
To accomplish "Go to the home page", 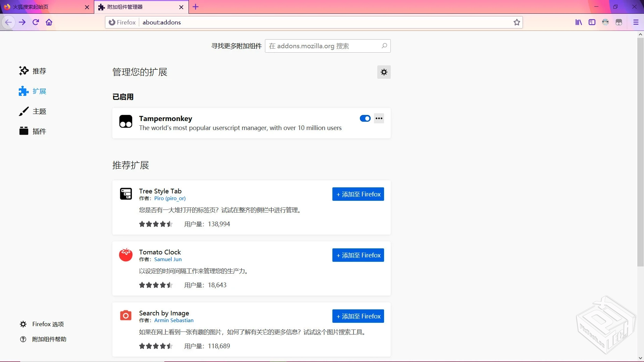I will tap(49, 22).
